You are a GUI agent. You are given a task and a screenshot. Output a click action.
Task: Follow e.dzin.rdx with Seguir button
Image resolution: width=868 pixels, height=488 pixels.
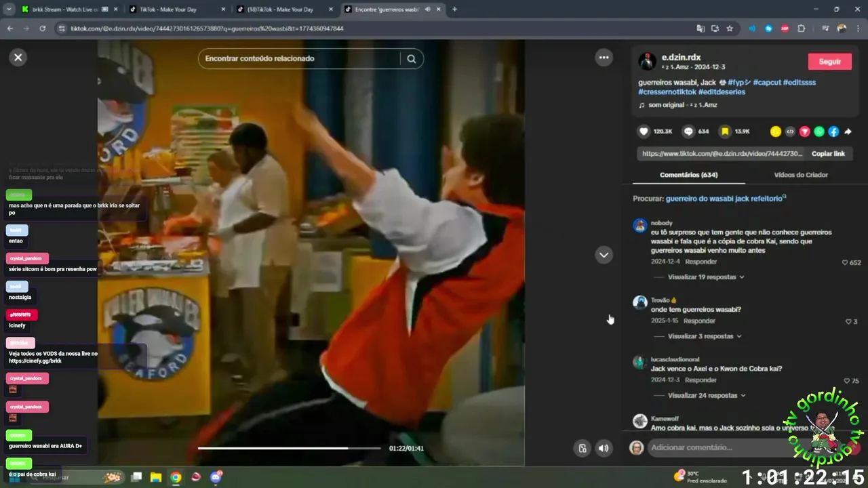click(829, 61)
